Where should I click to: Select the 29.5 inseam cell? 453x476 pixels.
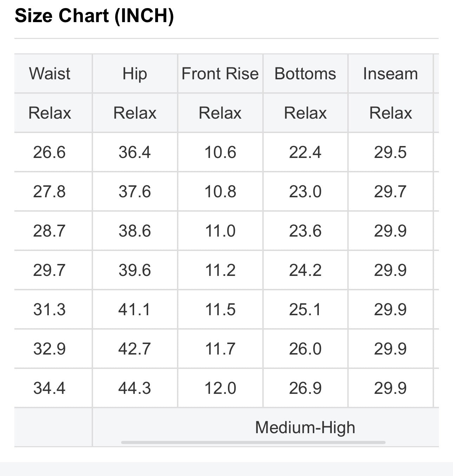click(x=390, y=152)
